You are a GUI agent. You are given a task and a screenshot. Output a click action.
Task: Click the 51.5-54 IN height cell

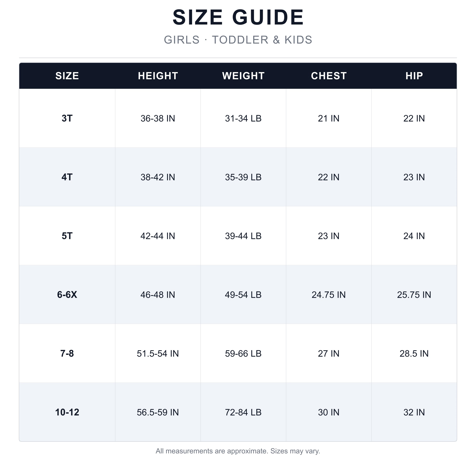pyautogui.click(x=158, y=354)
